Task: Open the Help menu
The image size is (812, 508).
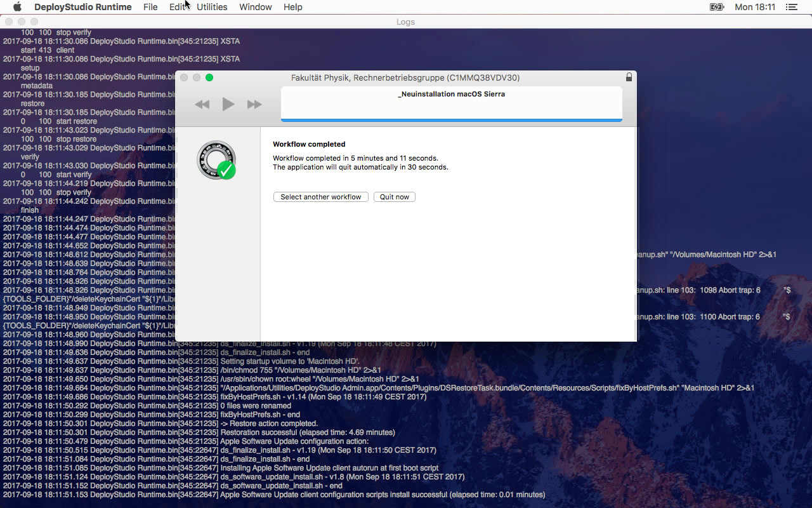Action: [x=293, y=7]
